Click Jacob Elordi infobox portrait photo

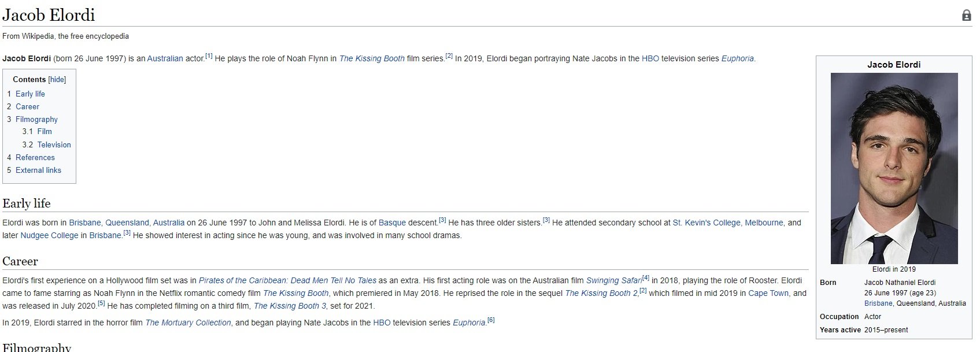tap(894, 168)
